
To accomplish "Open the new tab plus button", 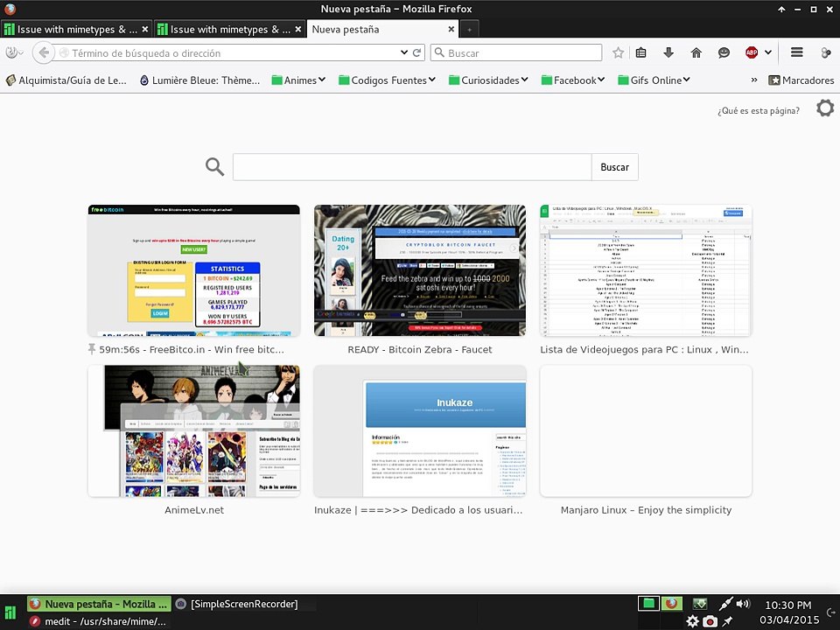I will 469,30.
